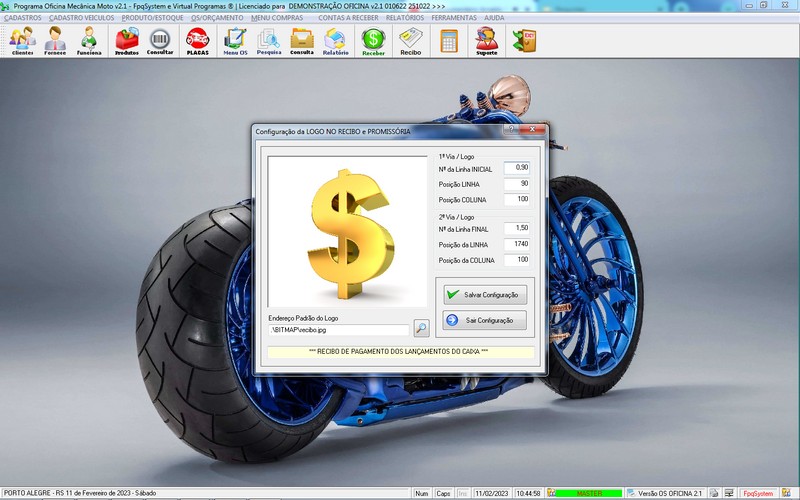Open the MENU COMPRAS menu
Screen dimensions: 800x500
277,18
